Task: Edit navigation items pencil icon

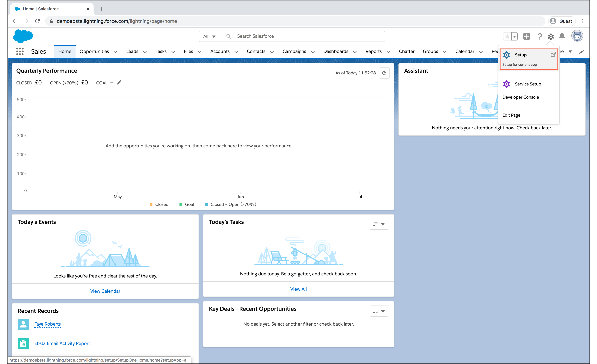Action: click(x=581, y=52)
